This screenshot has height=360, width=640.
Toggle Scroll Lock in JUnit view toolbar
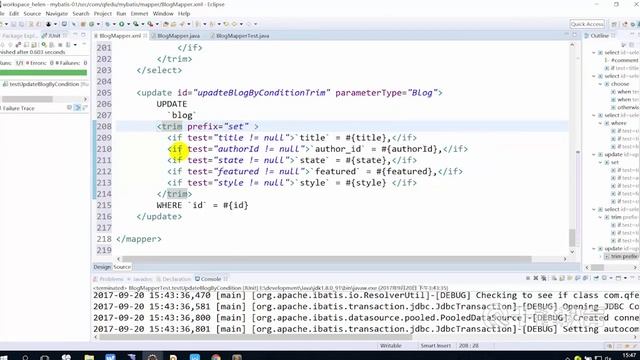point(34,45)
